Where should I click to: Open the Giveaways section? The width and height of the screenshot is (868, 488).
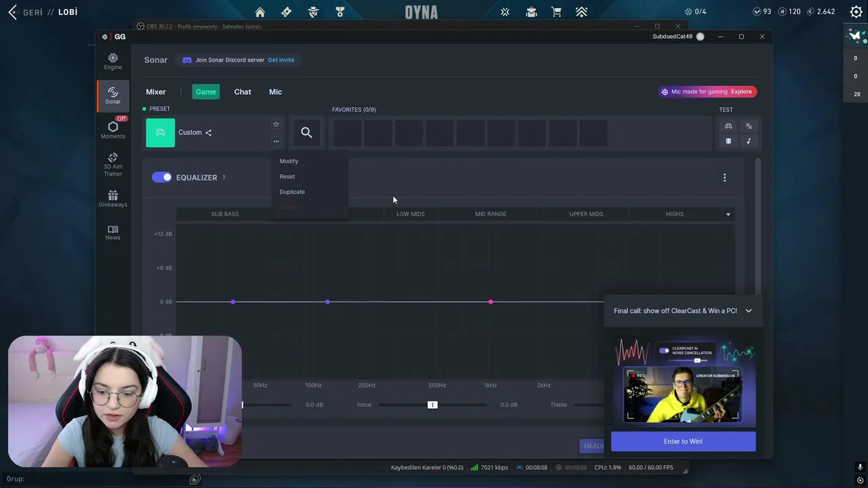coord(113,198)
